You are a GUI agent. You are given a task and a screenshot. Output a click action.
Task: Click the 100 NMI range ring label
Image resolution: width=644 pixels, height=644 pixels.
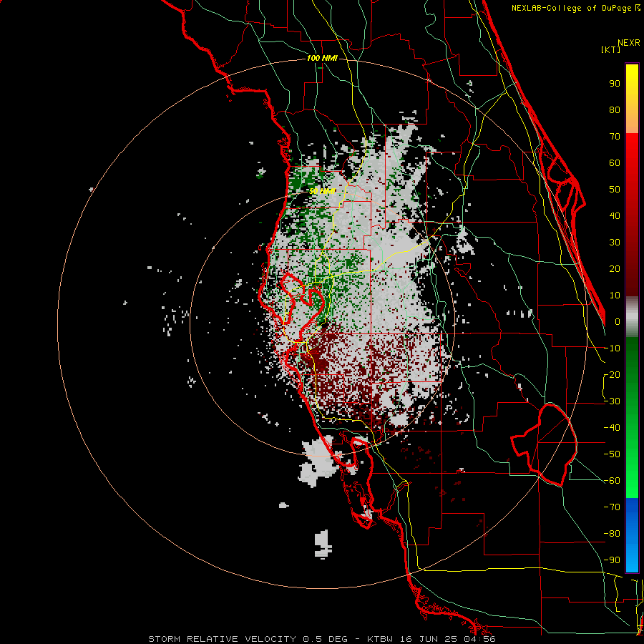pos(322,58)
